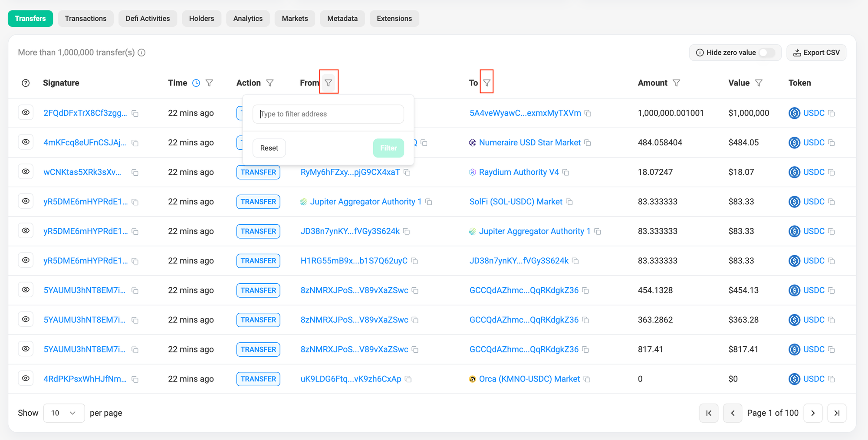The image size is (868, 440).
Task: Copy the address uK9LDG6Ftq...vK9zh6CxAp
Action: [x=408, y=379]
